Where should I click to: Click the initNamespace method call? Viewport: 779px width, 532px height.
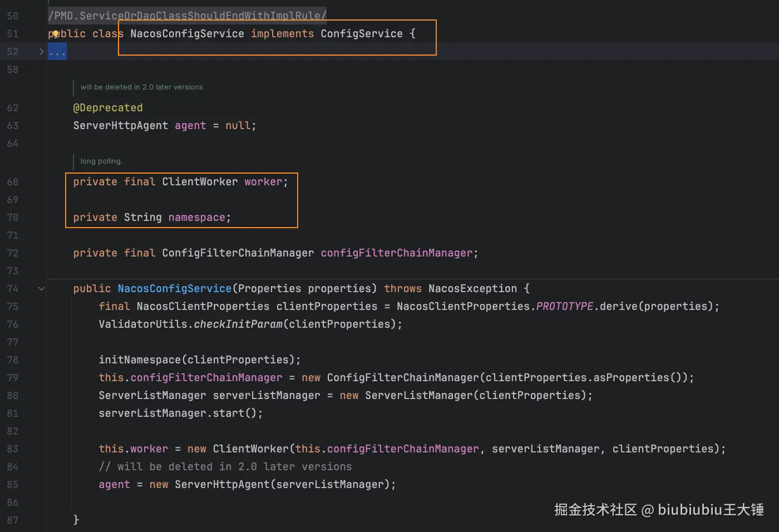[x=140, y=359]
